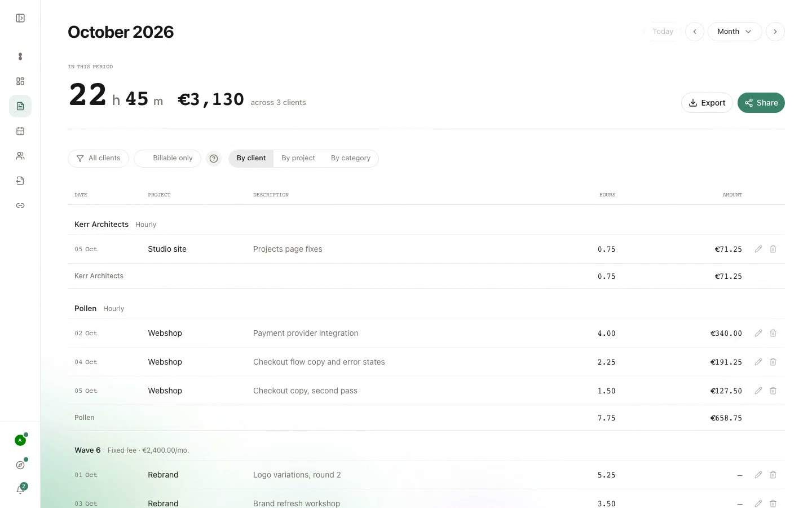
Task: Open the All clients filter dropdown
Action: point(98,159)
